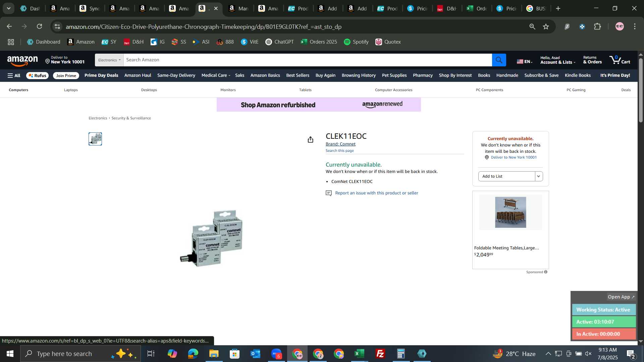
Task: Open FileZilla from the Windows taskbar
Action: pos(380,354)
